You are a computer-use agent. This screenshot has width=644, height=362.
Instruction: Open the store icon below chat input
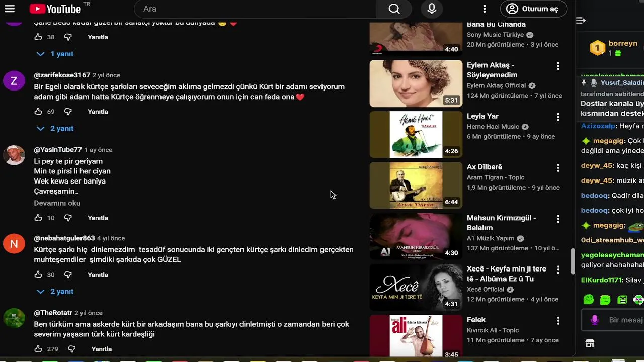coord(590,343)
